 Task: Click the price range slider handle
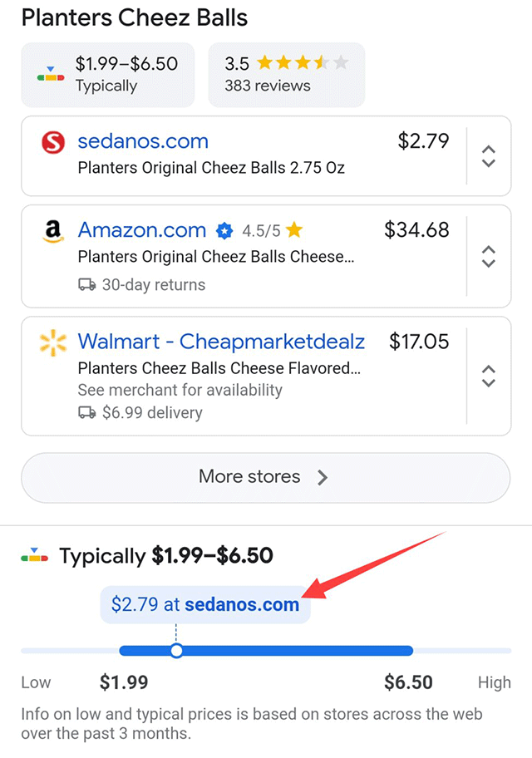click(x=176, y=651)
